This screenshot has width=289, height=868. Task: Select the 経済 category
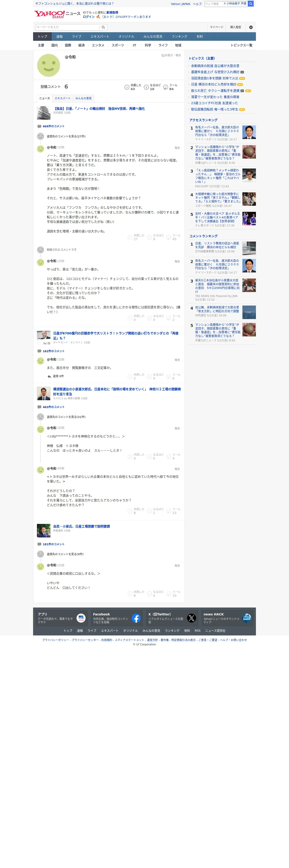tap(81, 46)
